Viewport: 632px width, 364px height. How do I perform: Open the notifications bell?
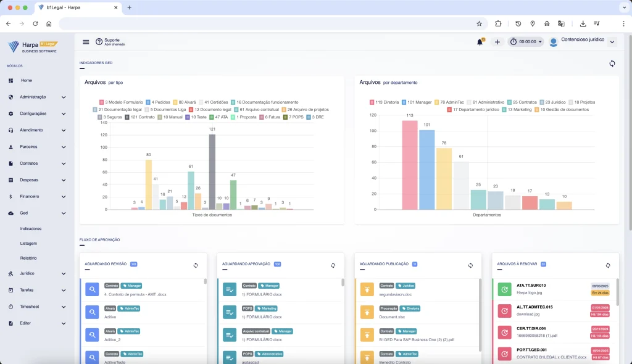[x=480, y=42]
